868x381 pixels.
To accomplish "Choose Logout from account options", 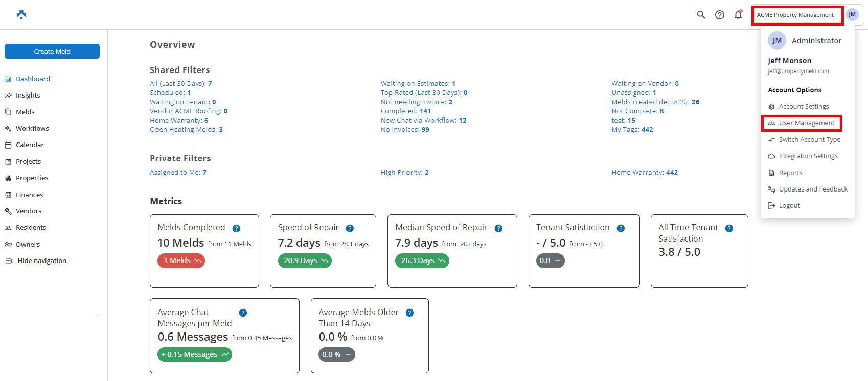I will point(789,205).
